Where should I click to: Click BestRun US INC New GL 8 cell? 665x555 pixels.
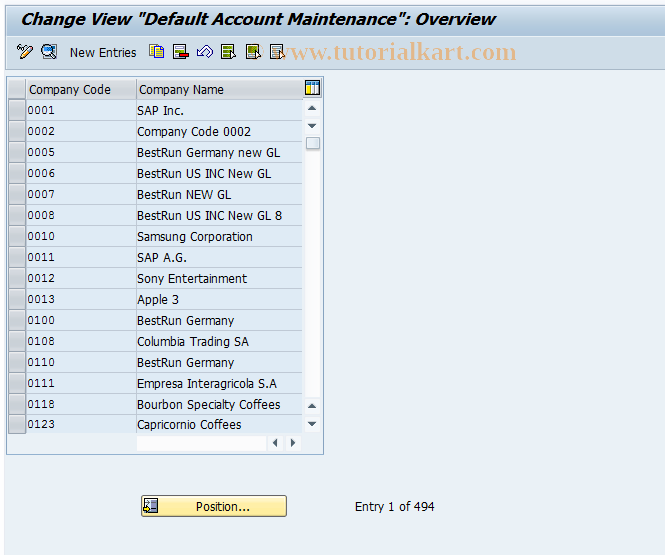point(220,215)
